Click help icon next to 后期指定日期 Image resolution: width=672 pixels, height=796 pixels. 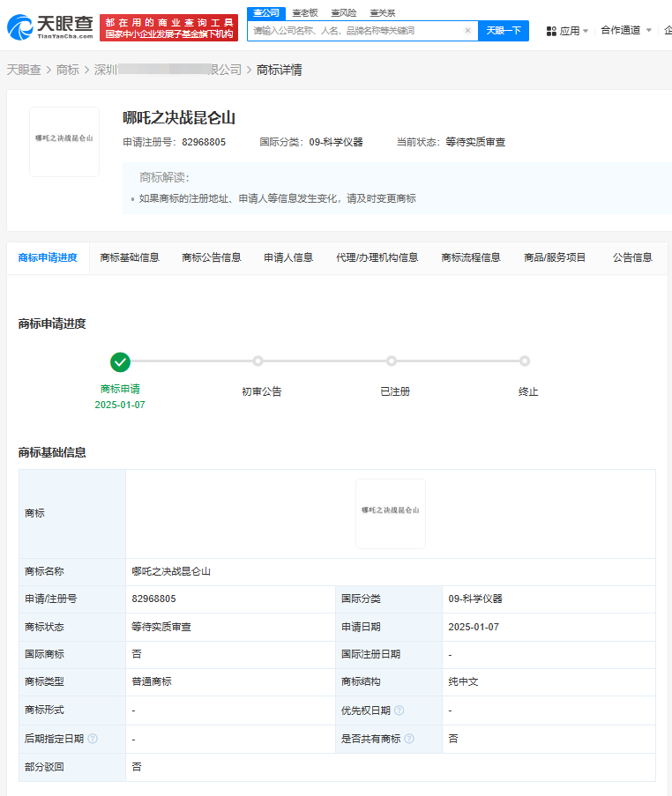[93, 739]
